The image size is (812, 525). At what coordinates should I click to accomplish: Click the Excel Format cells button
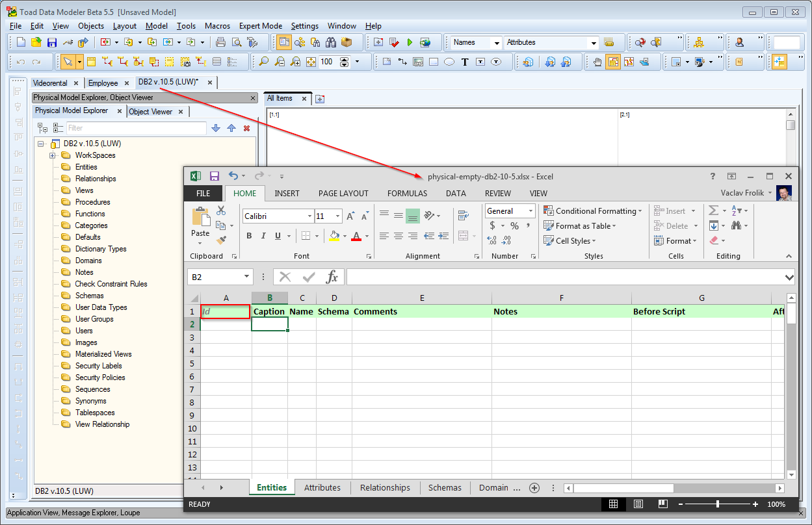point(675,240)
